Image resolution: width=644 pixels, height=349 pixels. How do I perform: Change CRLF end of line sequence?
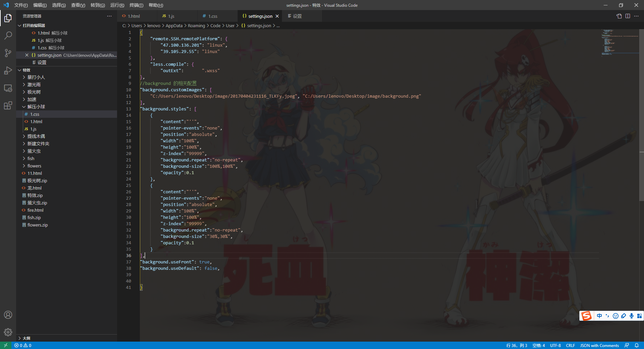570,345
